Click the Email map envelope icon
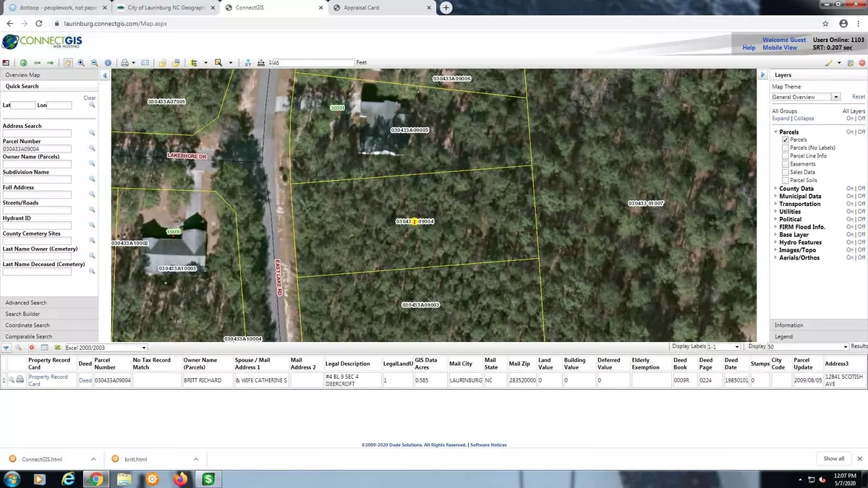 click(145, 63)
